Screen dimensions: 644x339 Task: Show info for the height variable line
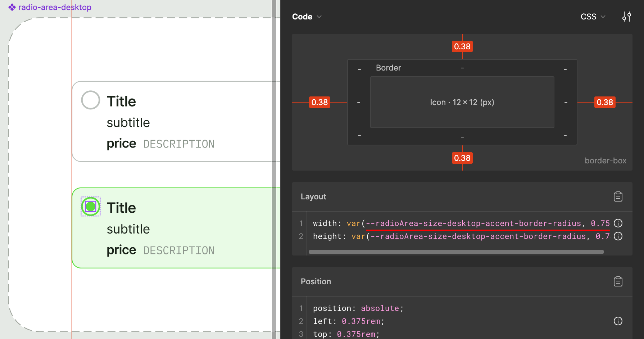pyautogui.click(x=618, y=236)
